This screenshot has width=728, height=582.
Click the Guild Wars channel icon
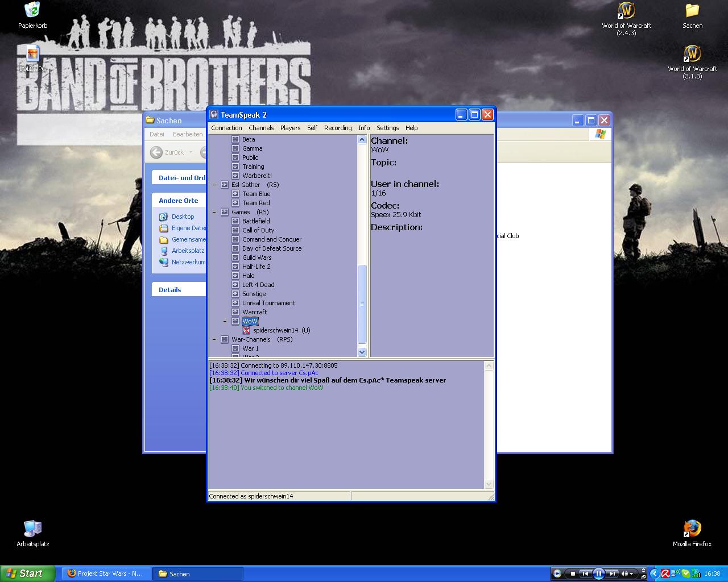click(235, 257)
